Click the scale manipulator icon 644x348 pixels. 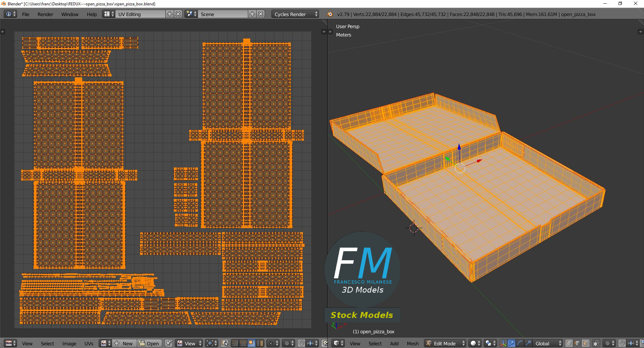528,343
